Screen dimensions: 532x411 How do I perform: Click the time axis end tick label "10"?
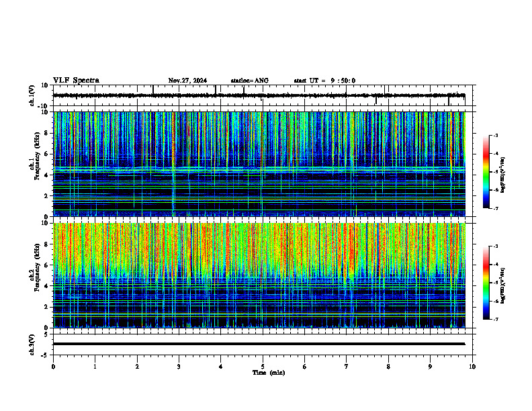click(x=472, y=367)
